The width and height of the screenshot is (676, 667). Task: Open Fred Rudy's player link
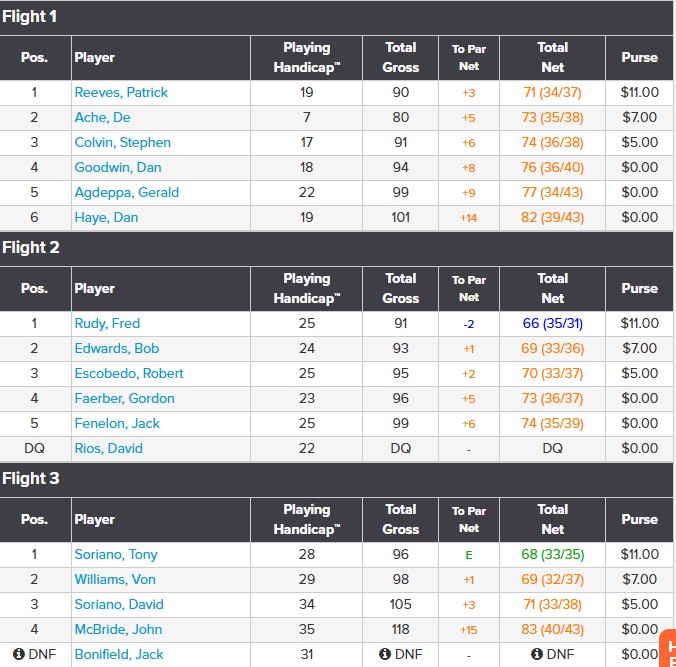[x=107, y=323]
